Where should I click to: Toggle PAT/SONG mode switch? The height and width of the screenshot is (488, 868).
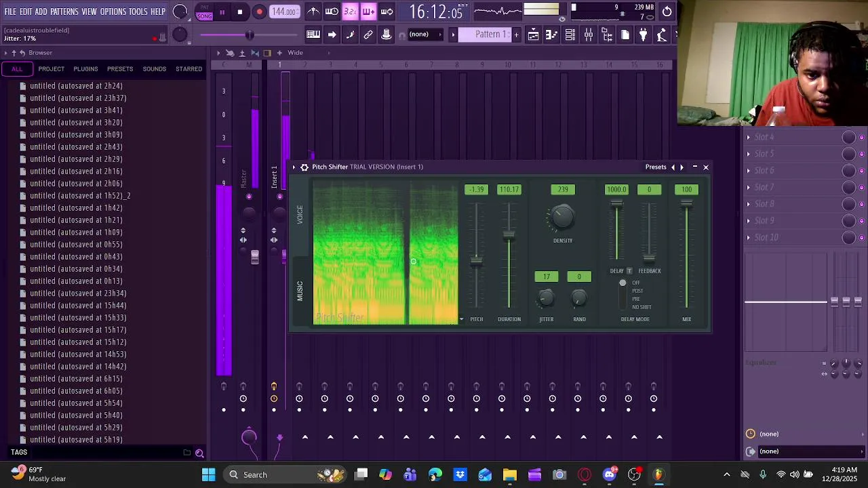click(x=204, y=12)
